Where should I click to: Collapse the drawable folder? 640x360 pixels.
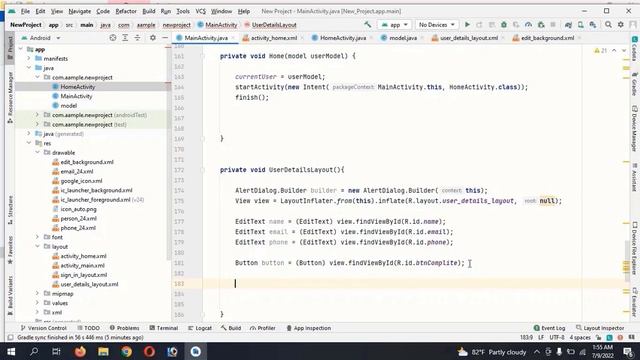tap(38, 153)
